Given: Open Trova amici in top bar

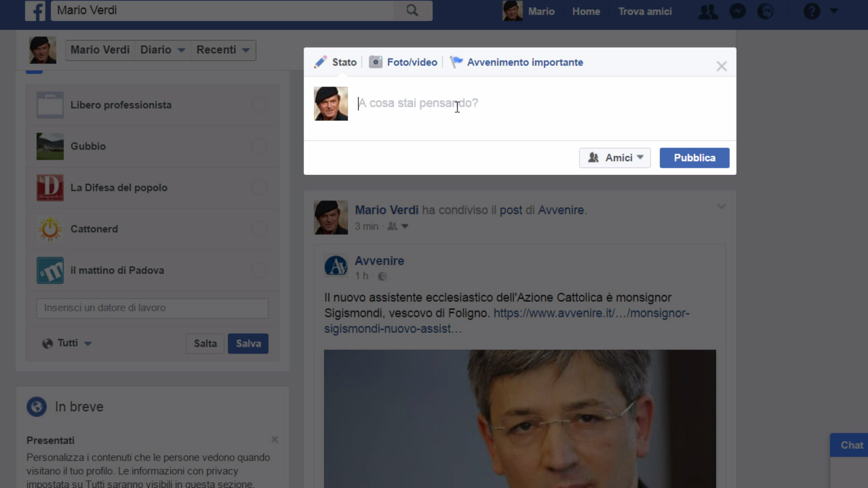Looking at the screenshot, I should (645, 11).
